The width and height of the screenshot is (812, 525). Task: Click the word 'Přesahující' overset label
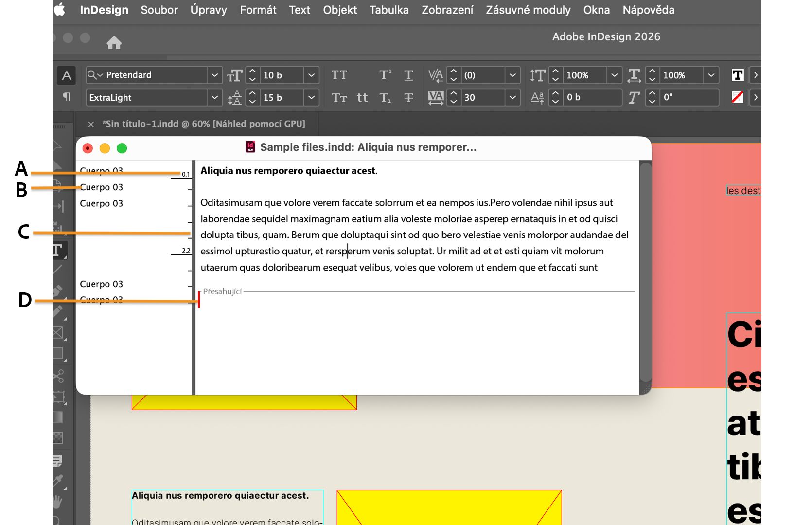coord(222,291)
